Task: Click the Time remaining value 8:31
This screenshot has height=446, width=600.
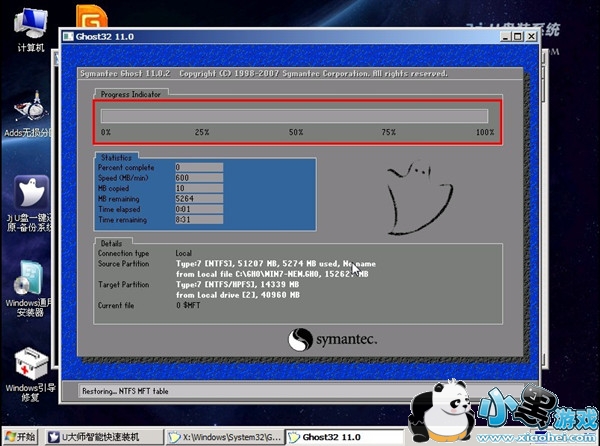Action: pyautogui.click(x=199, y=220)
